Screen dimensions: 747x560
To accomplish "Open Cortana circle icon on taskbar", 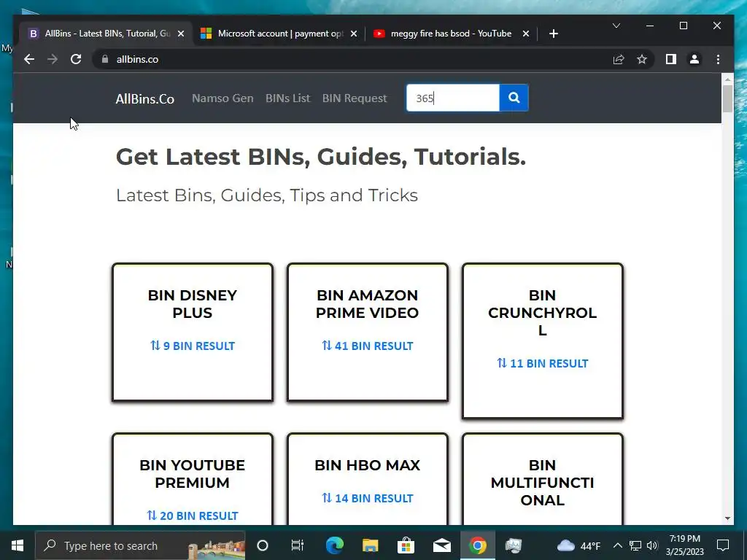I will coord(263,545).
